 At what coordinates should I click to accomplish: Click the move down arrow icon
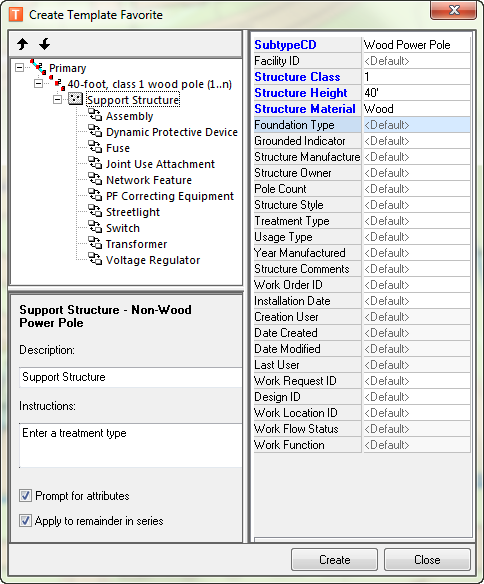point(45,44)
